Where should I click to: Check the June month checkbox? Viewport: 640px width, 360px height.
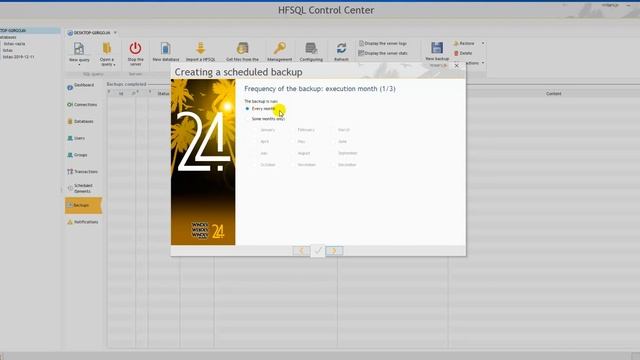pos(333,142)
